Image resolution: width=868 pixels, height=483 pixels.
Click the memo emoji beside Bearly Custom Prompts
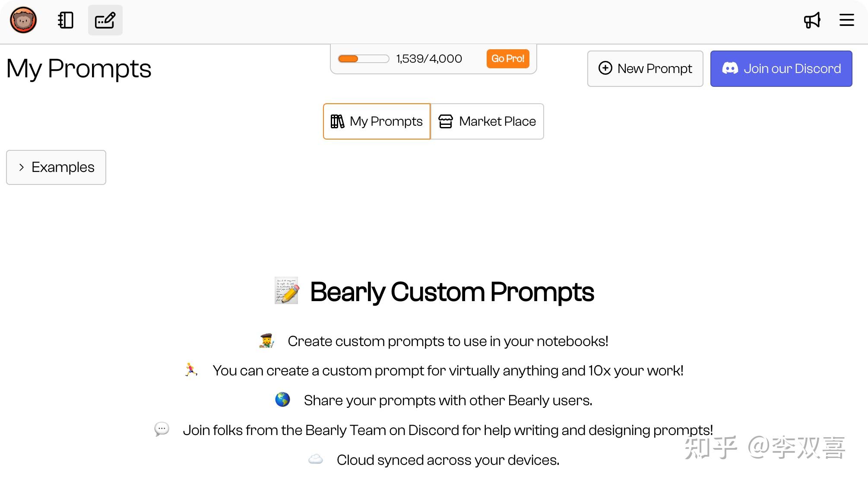tap(287, 291)
